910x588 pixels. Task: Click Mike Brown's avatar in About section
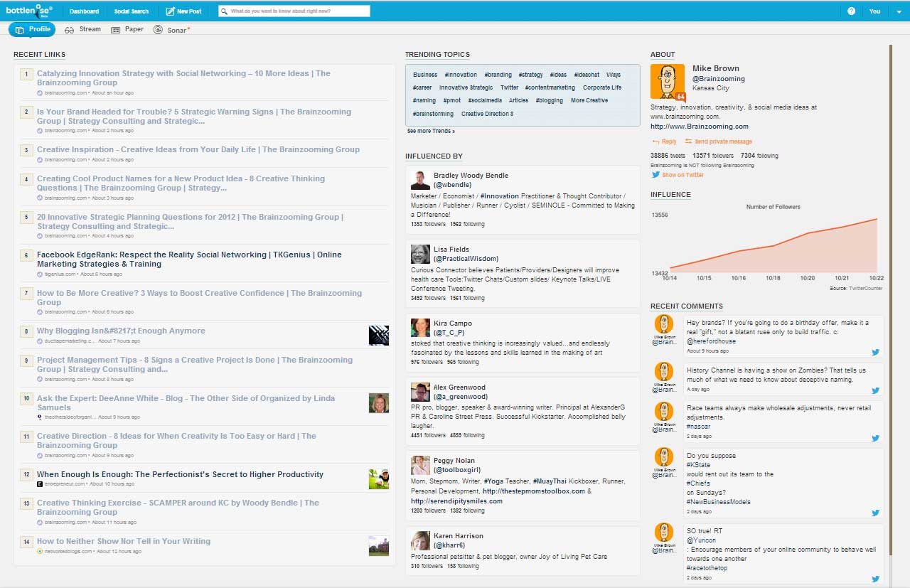pos(668,82)
